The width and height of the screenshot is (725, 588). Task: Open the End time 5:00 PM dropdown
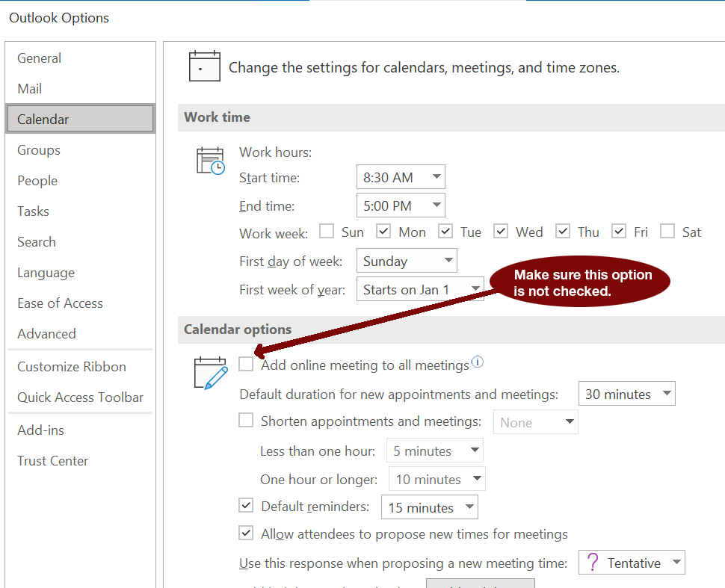click(x=401, y=205)
